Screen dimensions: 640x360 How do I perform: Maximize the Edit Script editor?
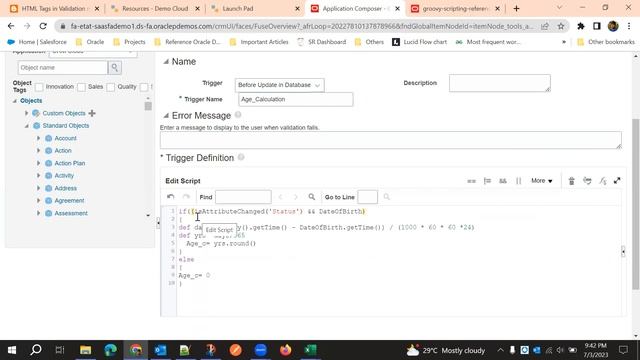617,181
